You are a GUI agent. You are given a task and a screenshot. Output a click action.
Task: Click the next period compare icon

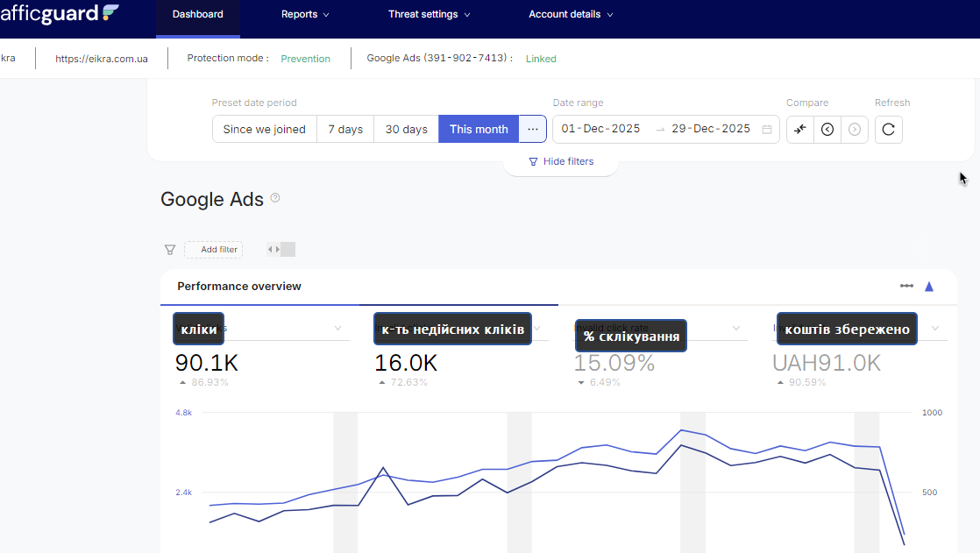click(x=855, y=130)
